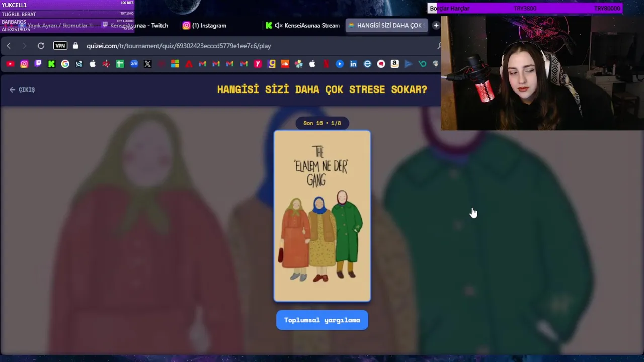This screenshot has width=644, height=362.
Task: Open the Instagram bookmark icon in bookmarks bar
Action: click(x=24, y=64)
